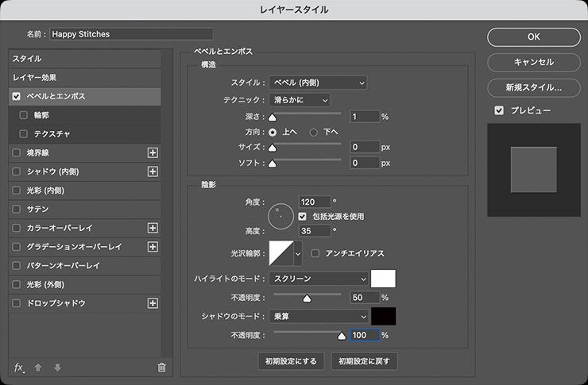
Task: Toggle the プレビュー checkbox
Action: pyautogui.click(x=499, y=110)
